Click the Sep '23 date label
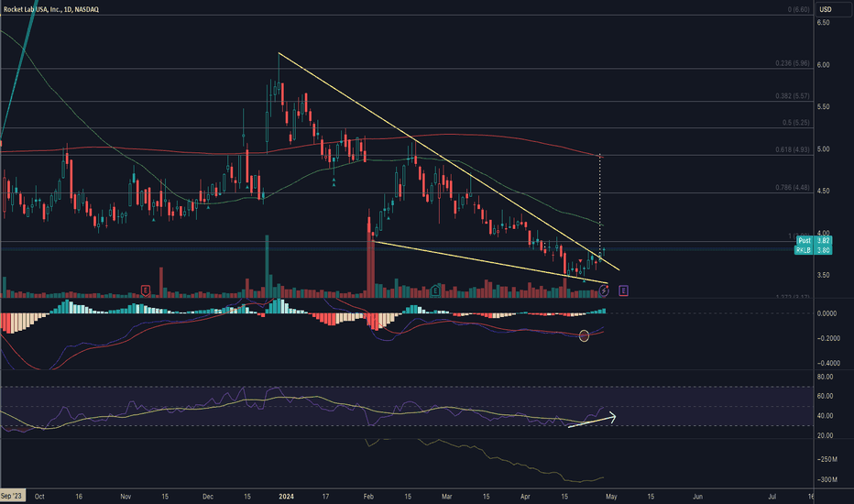 pyautogui.click(x=11, y=497)
